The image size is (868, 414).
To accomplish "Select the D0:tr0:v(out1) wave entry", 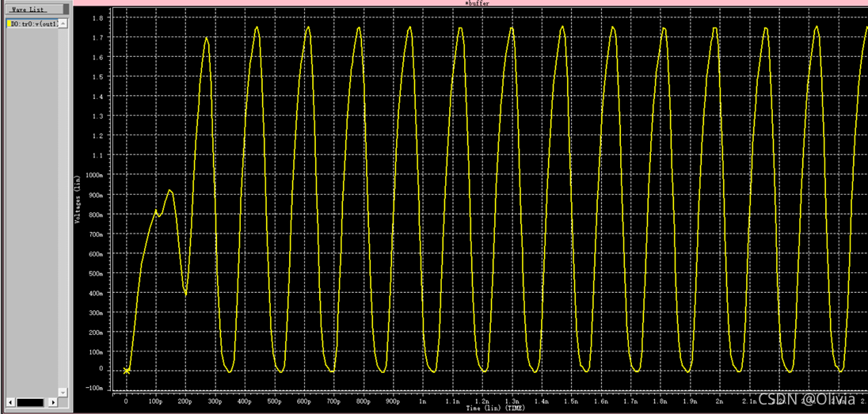I will click(x=32, y=23).
